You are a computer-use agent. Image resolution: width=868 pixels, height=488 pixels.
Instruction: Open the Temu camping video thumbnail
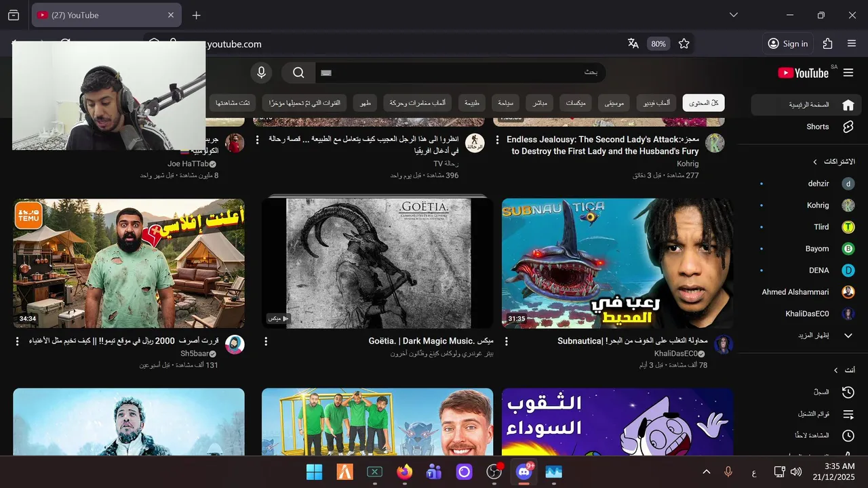point(129,264)
